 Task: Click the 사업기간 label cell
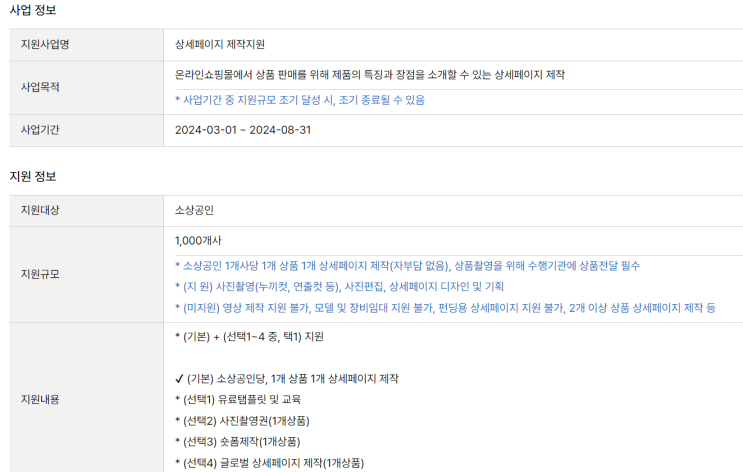pos(40,130)
